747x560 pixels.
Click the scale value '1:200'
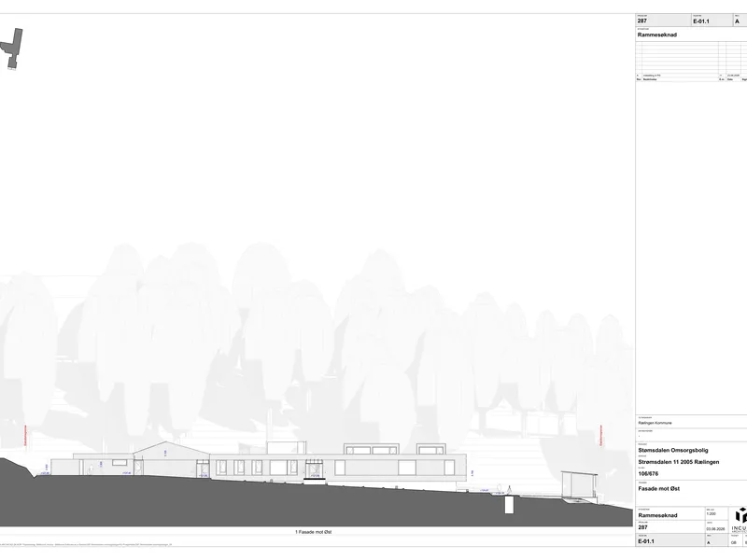[711, 514]
